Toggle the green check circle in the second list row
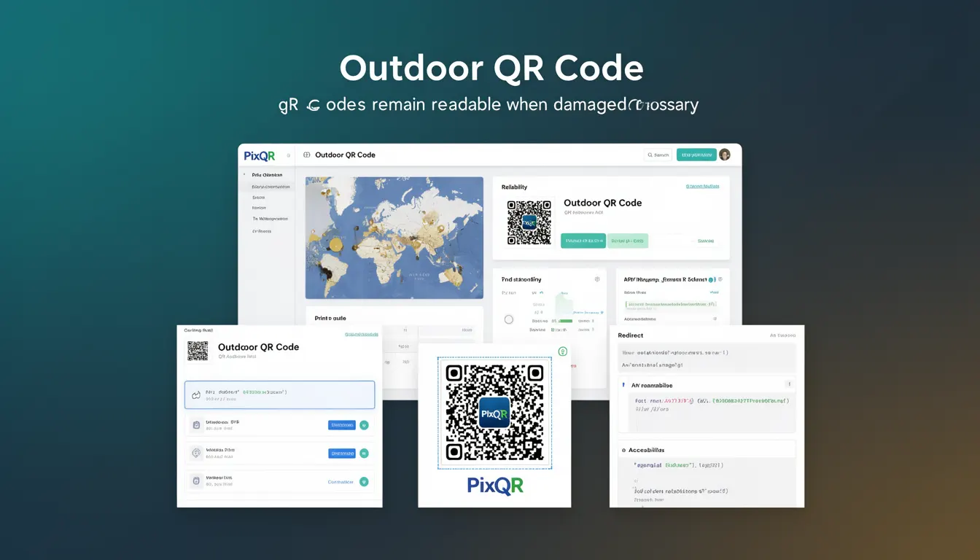Screen dimensions: 980x560 364,424
